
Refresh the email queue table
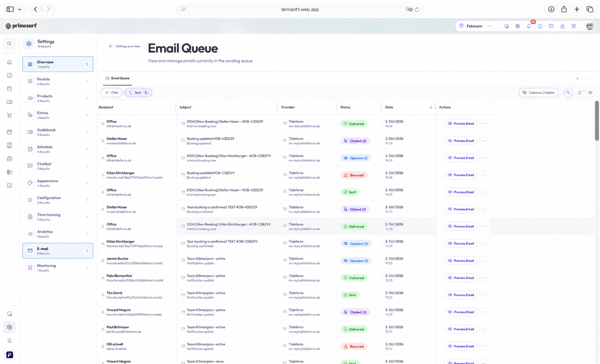580,93
